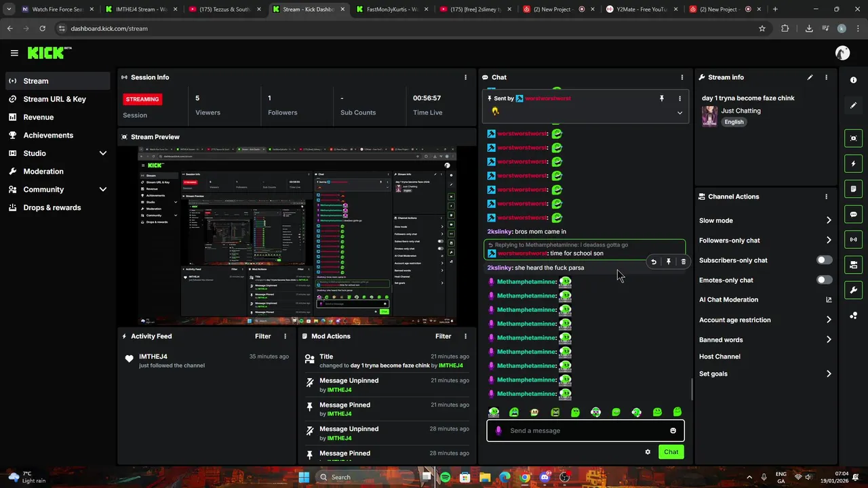
Task: Toggle the notes widget sidebar icon
Action: pos(853,188)
